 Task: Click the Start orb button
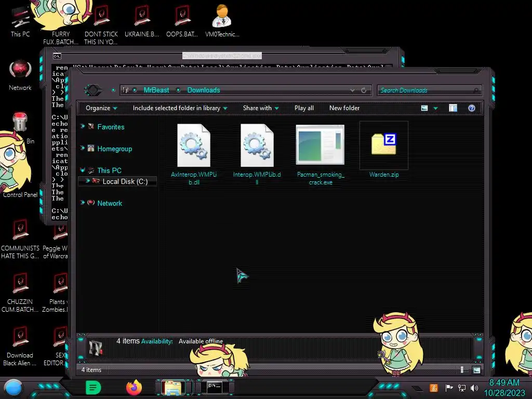14,388
